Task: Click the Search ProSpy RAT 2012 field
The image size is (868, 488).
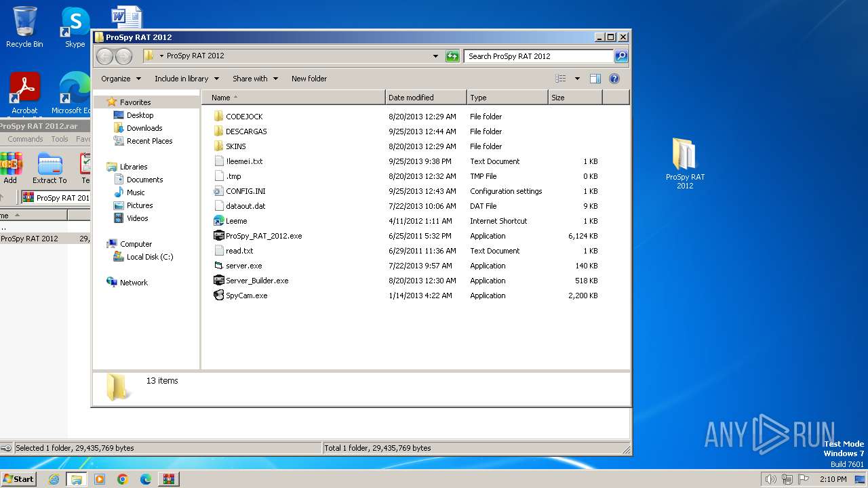Action: [539, 56]
